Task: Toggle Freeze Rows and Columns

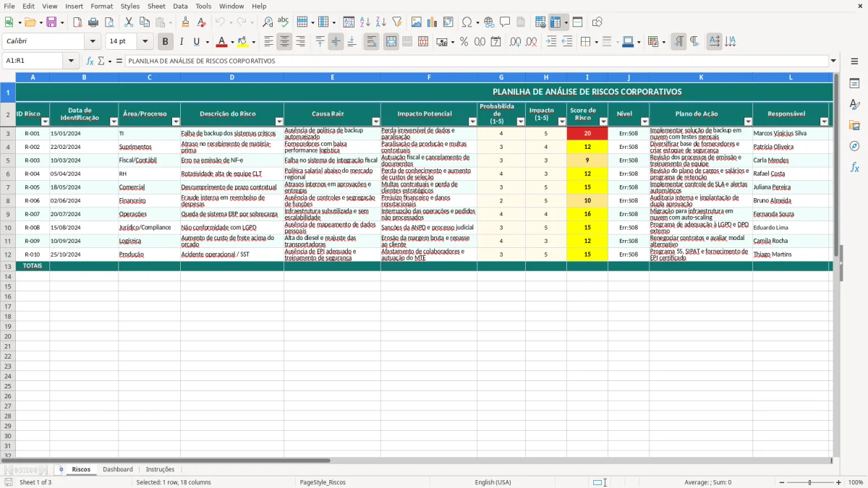Action: [x=556, y=22]
